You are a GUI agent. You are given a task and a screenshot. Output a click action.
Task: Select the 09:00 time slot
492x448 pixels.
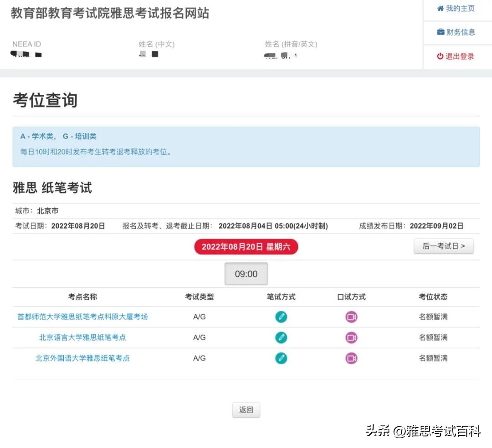[x=246, y=274]
